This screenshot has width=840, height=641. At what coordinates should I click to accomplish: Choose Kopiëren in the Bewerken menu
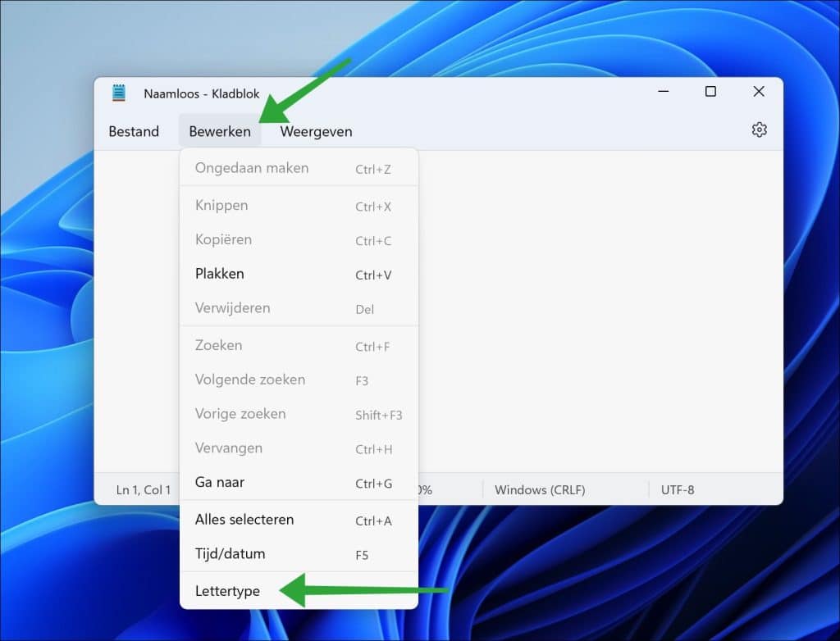click(223, 239)
